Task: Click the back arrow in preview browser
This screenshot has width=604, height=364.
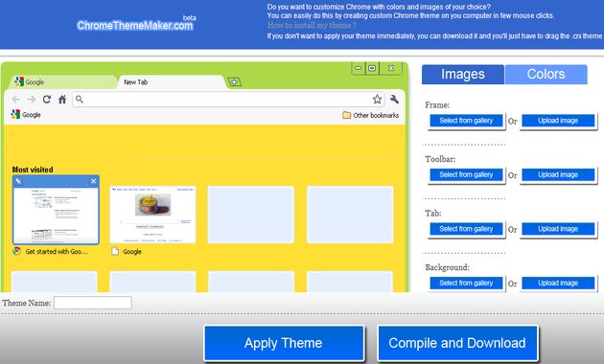Action: coord(15,100)
